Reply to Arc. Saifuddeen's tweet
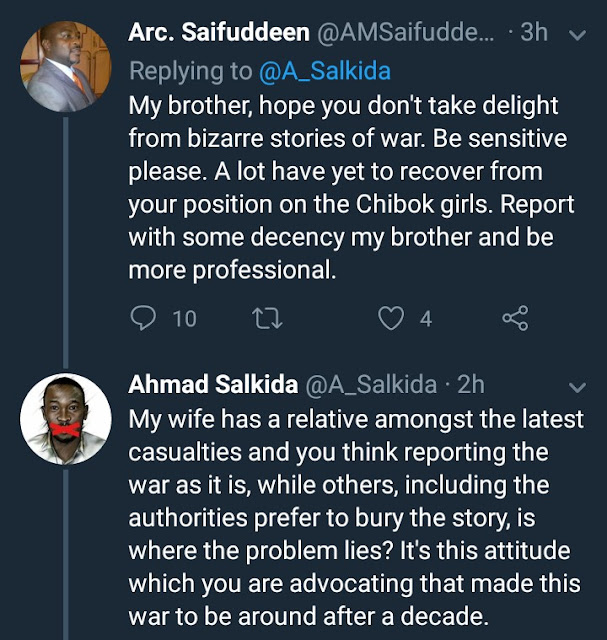This screenshot has height=640, width=607. point(145,319)
